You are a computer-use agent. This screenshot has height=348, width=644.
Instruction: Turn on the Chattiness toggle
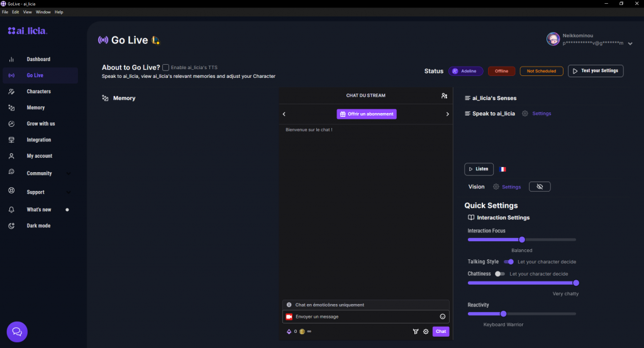pyautogui.click(x=499, y=274)
